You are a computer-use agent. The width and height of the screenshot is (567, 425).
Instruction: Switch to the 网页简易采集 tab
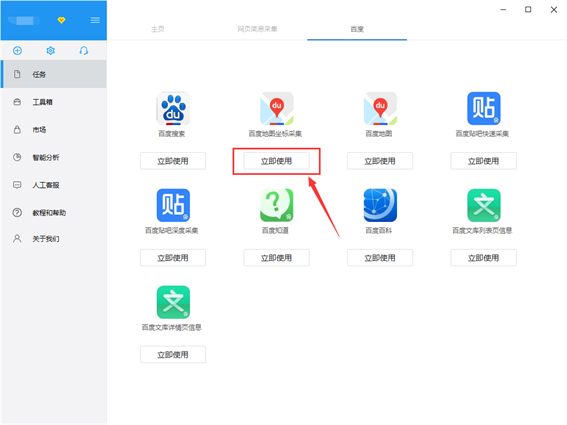coord(257,29)
